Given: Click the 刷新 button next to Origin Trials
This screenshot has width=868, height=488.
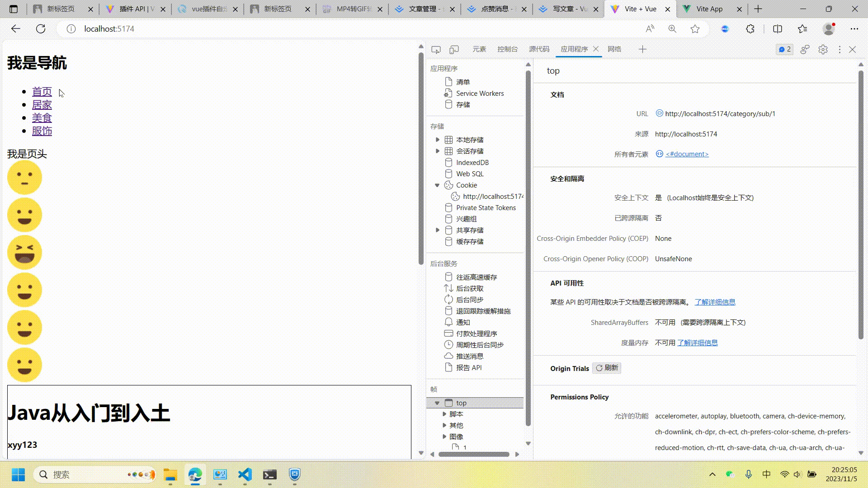Looking at the screenshot, I should tap(606, 368).
